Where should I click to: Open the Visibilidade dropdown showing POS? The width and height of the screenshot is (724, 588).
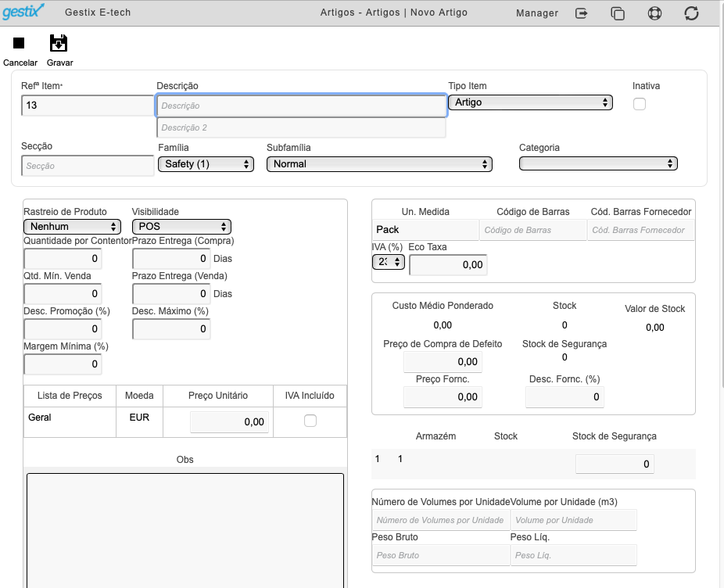[x=181, y=226]
